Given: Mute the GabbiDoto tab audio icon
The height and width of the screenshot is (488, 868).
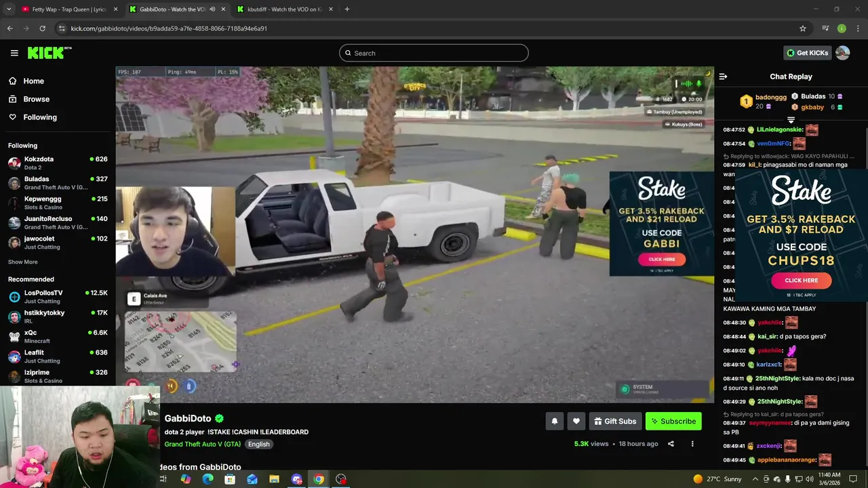Looking at the screenshot, I should (212, 9).
